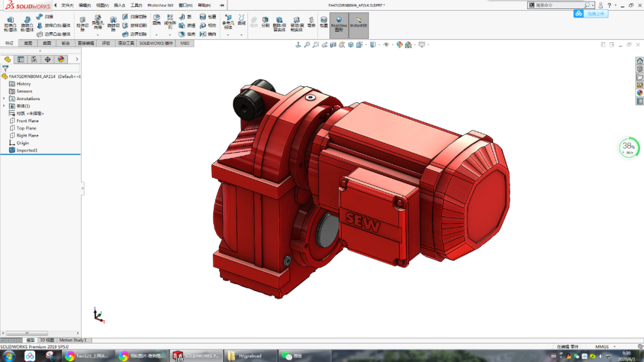The width and height of the screenshot is (644, 362).
Task: Open the DisplayManager tab
Action: click(61, 60)
